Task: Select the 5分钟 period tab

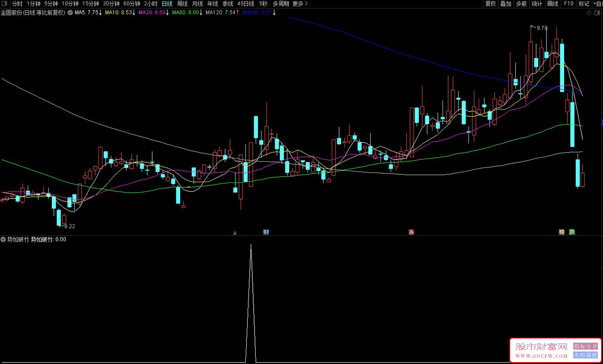Action: pos(51,4)
